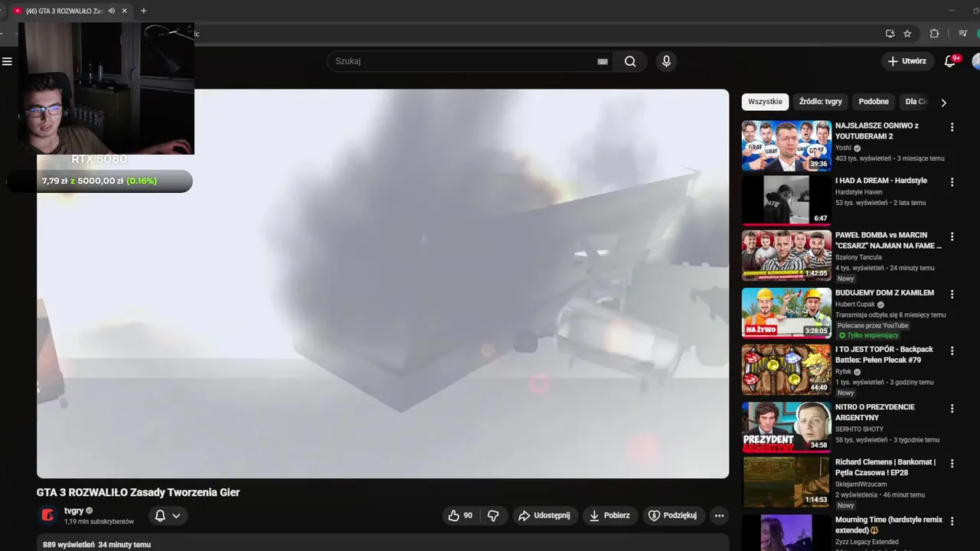
Task: Open options menu for PAWEŁ BOMBA video
Action: pos(952,237)
